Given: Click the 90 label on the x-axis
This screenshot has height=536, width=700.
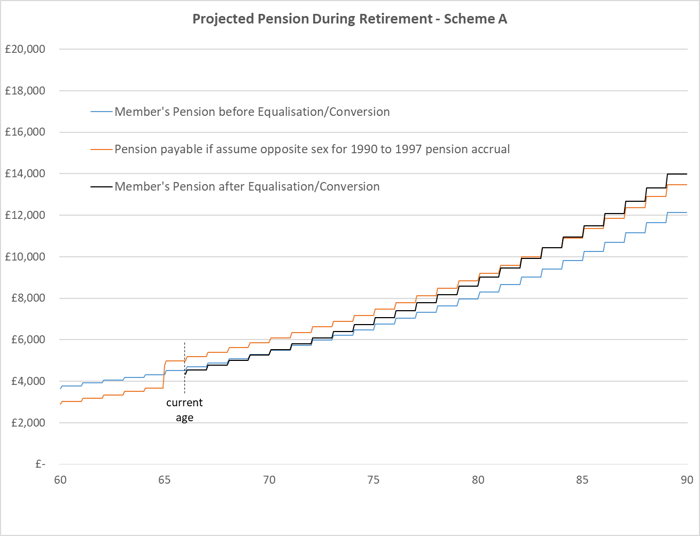Looking at the screenshot, I should [687, 481].
